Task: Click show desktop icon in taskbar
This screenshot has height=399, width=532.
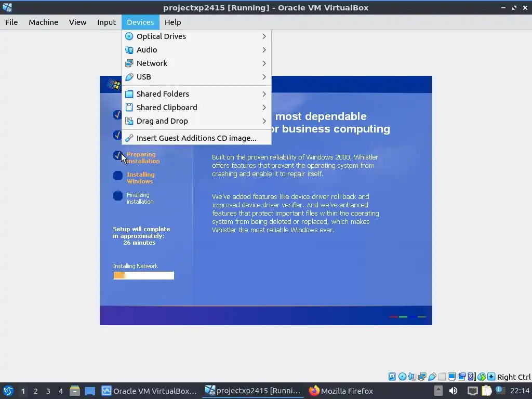Action: pos(90,391)
